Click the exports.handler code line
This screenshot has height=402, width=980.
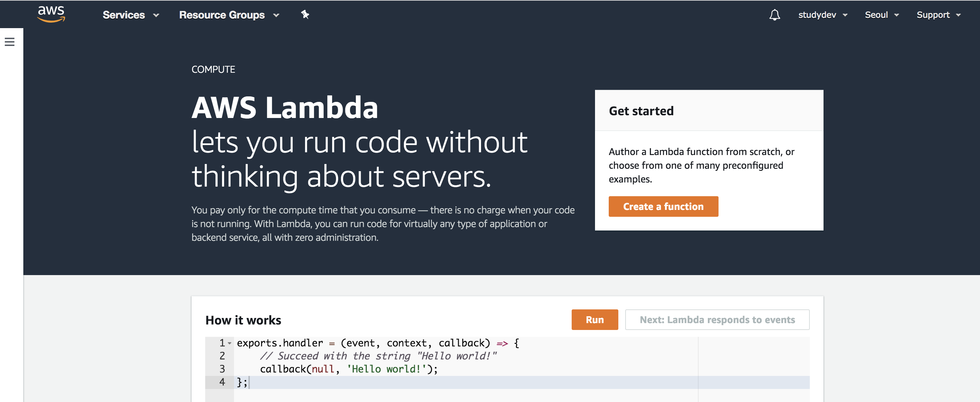coord(378,343)
